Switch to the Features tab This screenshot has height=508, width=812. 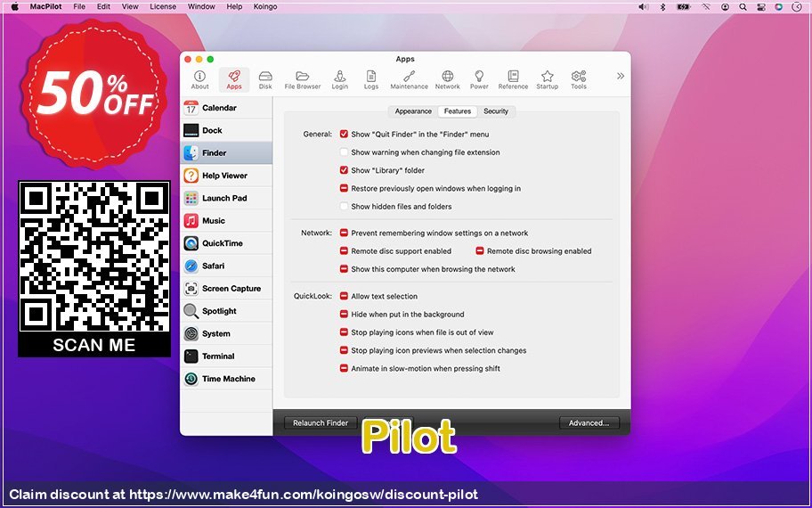(458, 111)
